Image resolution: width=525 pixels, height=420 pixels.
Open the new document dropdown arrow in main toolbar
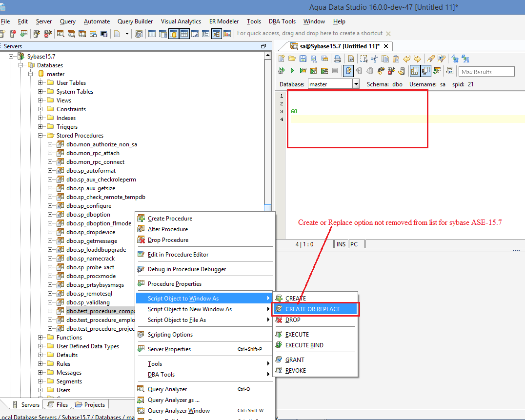click(x=127, y=34)
